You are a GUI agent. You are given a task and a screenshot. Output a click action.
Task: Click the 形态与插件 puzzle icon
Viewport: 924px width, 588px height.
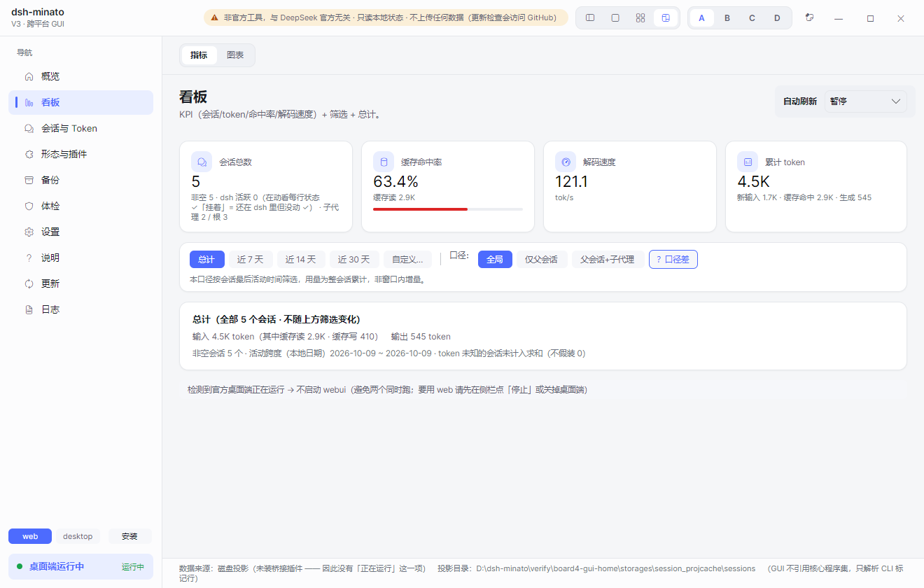(29, 154)
